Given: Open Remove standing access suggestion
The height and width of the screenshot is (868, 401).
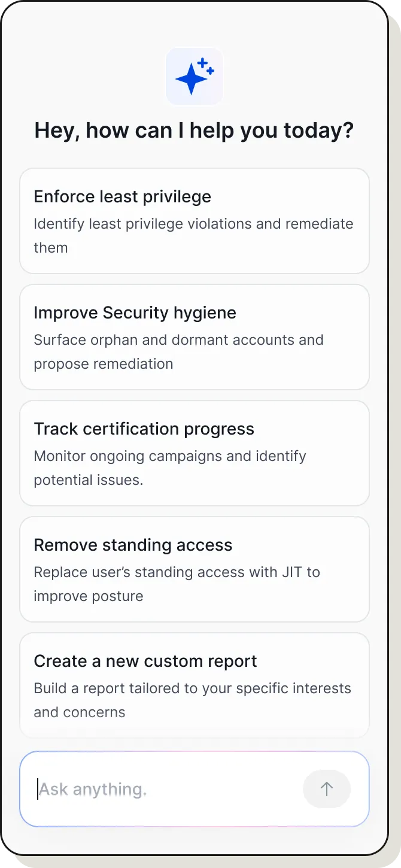Looking at the screenshot, I should point(195,569).
